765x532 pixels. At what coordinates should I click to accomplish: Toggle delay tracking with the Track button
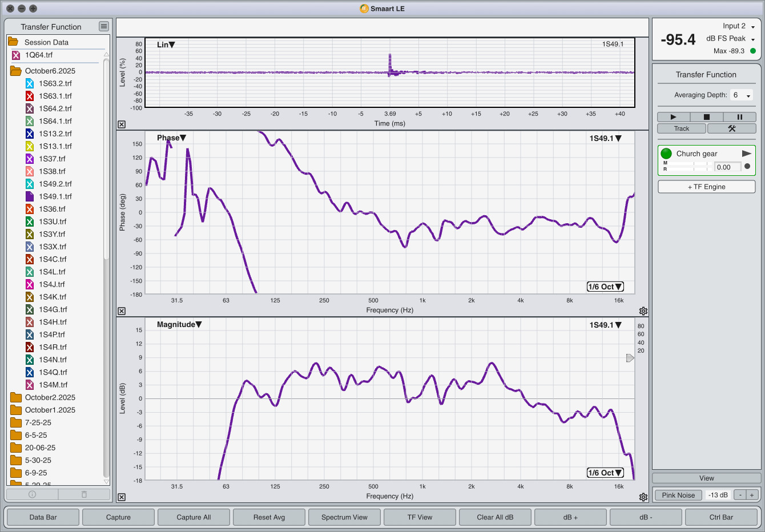(682, 128)
